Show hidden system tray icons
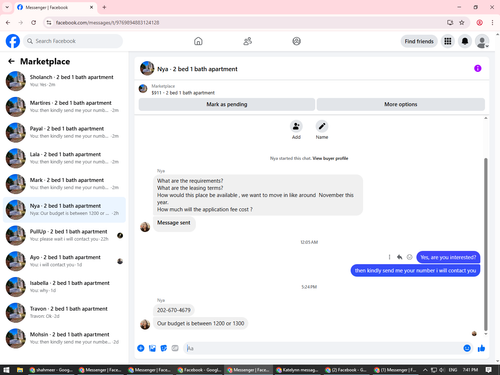Image resolution: width=500 pixels, height=375 pixels. pos(425,370)
